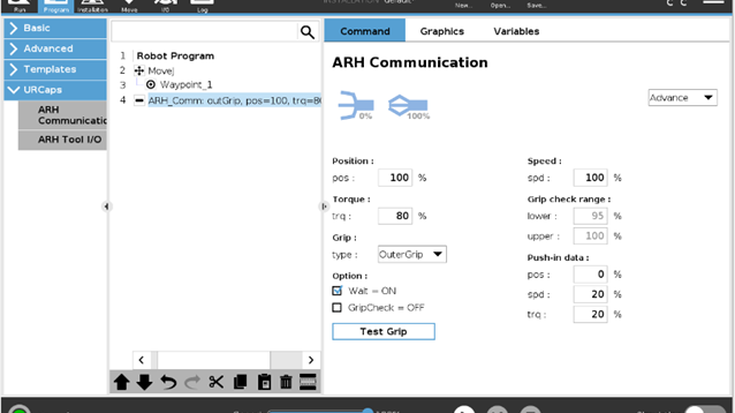The width and height of the screenshot is (735, 413).
Task: Open the Program tab in header
Action: [56, 6]
